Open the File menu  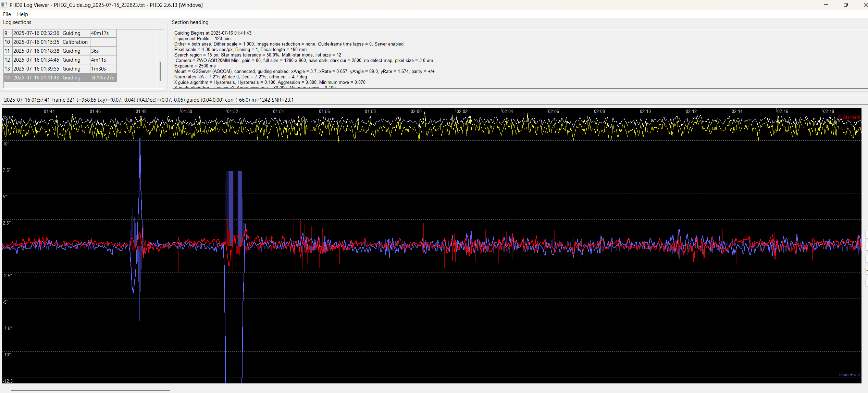(x=7, y=14)
